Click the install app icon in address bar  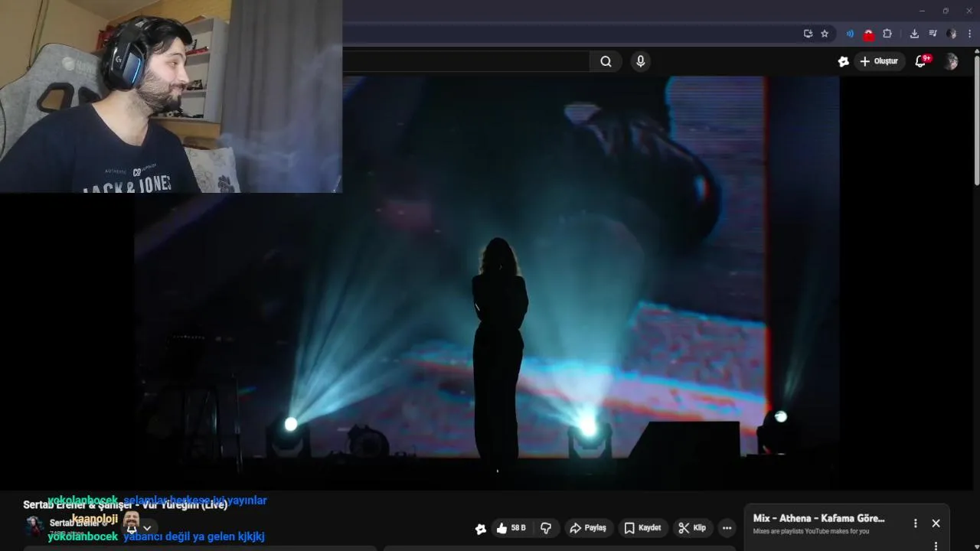[808, 34]
